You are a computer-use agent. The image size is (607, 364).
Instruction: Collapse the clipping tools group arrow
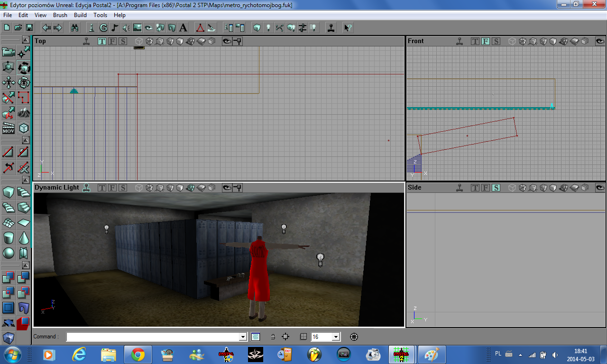[26, 140]
